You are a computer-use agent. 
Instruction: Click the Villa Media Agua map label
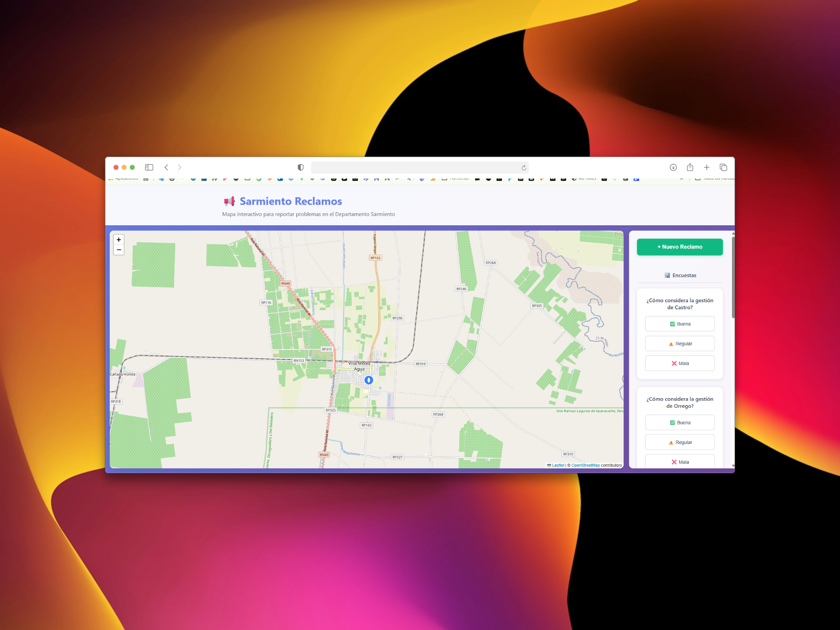(x=359, y=366)
